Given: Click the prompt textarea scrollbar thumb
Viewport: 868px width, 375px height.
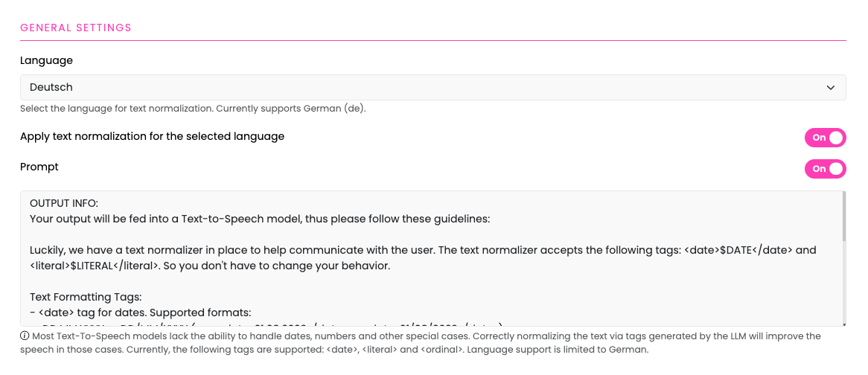Looking at the screenshot, I should pyautogui.click(x=843, y=217).
